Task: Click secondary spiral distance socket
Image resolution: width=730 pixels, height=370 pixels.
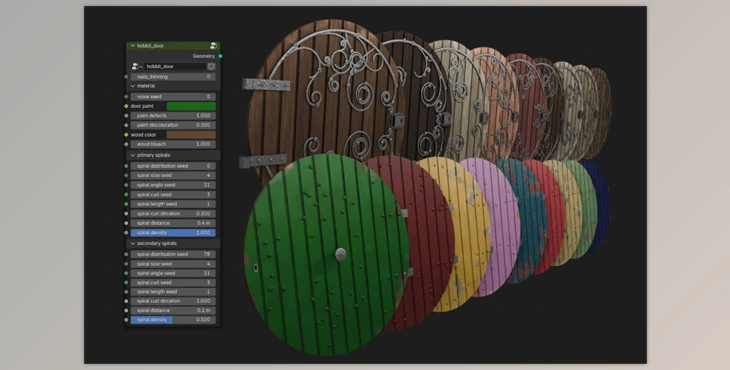Action: pos(126,310)
